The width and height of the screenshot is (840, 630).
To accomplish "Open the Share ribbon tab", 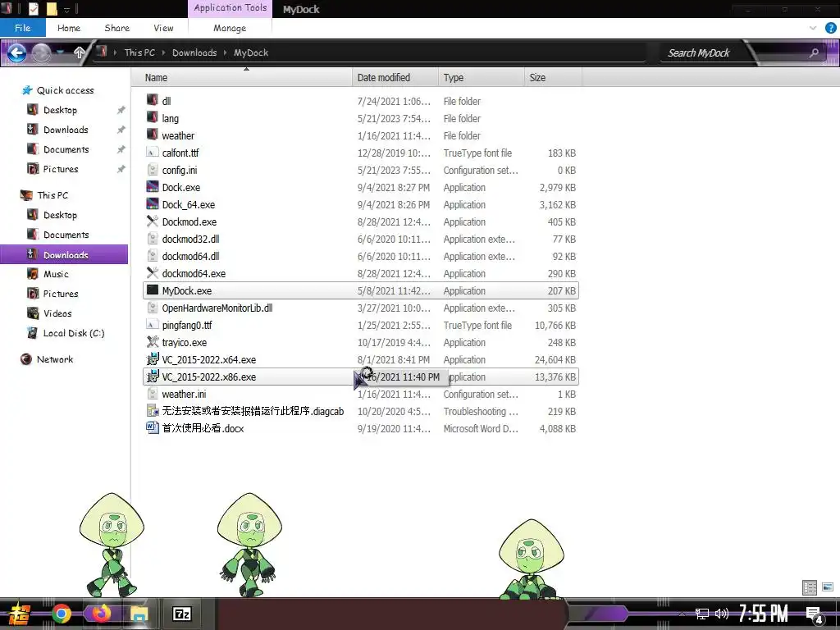I will coord(116,28).
